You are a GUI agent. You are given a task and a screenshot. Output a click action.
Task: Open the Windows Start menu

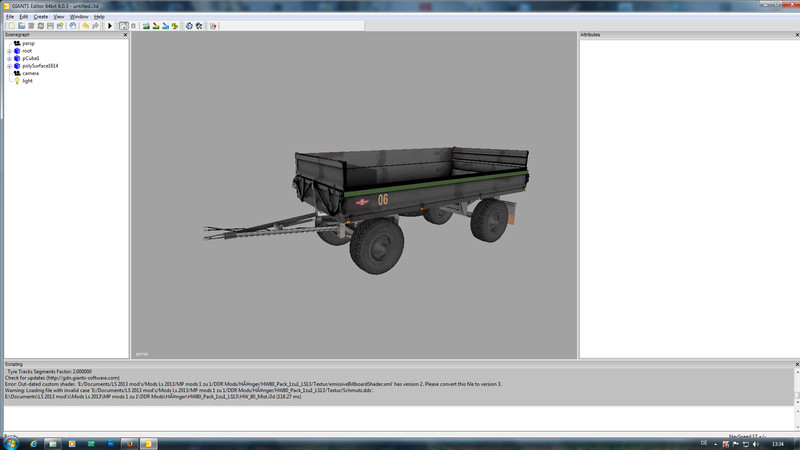[x=10, y=443]
